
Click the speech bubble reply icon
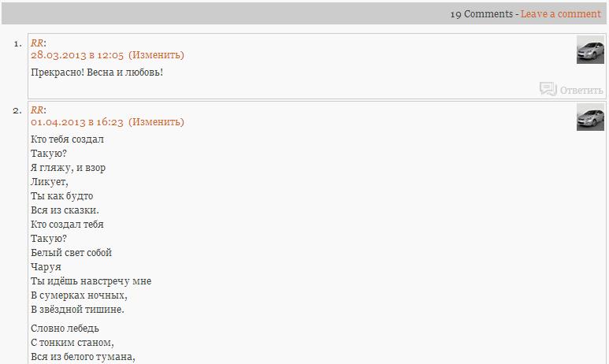click(x=548, y=89)
